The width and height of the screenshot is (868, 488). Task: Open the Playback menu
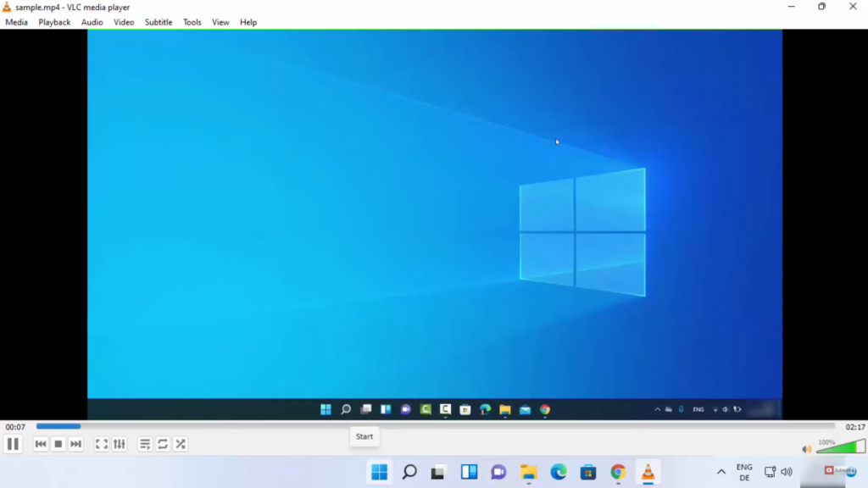coord(54,22)
